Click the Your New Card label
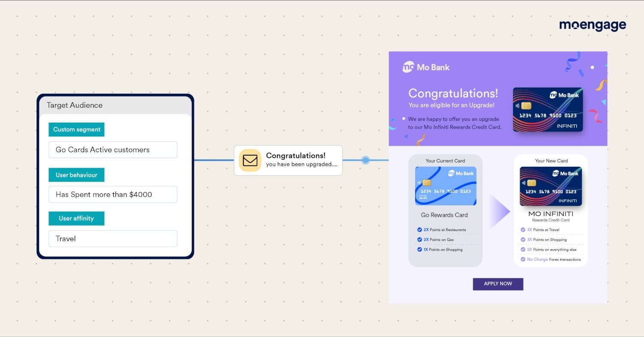 [x=551, y=161]
